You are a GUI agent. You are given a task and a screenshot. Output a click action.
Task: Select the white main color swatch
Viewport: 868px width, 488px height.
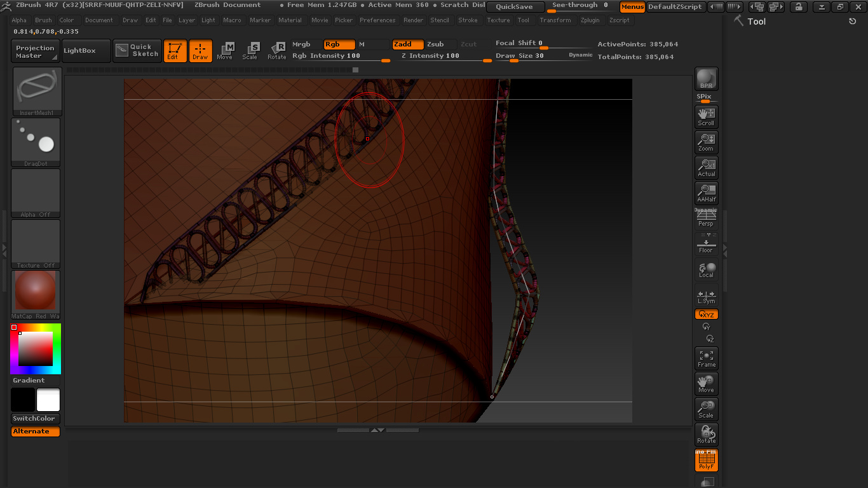(x=48, y=400)
